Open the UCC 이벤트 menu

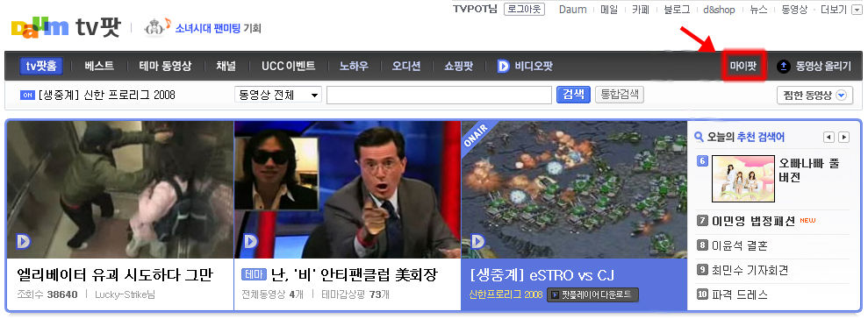(x=289, y=67)
